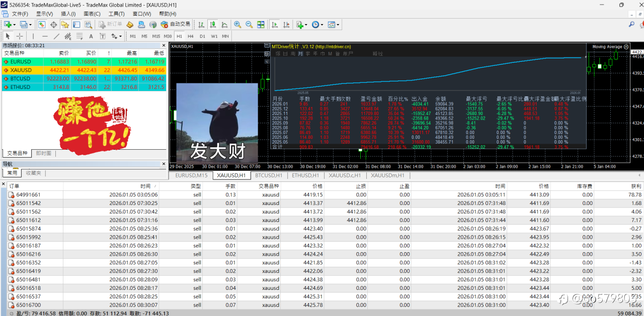
Task: Toggle the chart shift button
Action: (286, 24)
